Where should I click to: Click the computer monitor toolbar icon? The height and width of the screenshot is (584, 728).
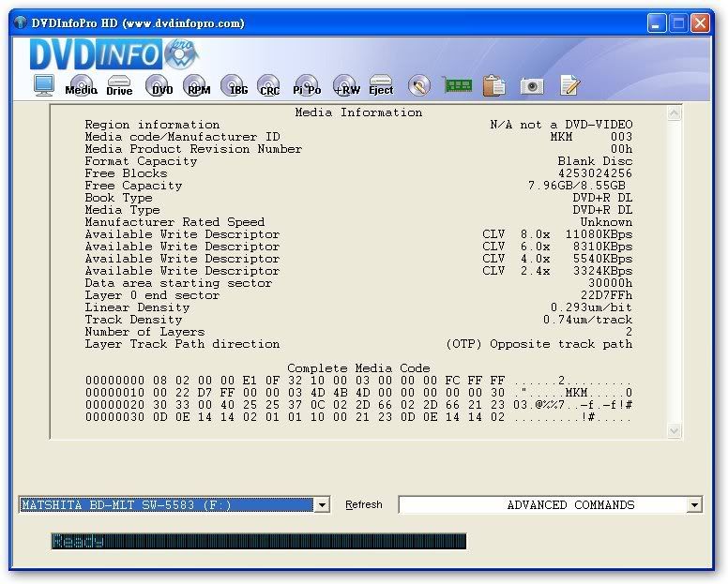[44, 86]
